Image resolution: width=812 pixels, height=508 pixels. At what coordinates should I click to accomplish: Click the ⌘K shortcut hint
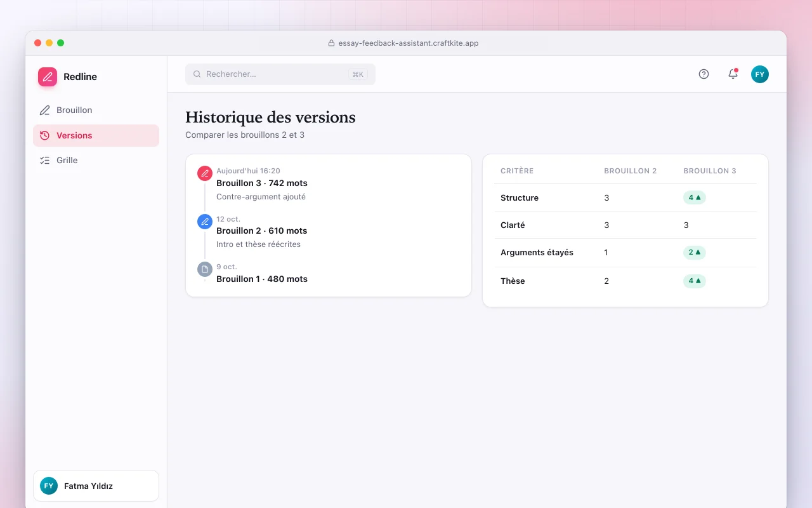tap(358, 74)
